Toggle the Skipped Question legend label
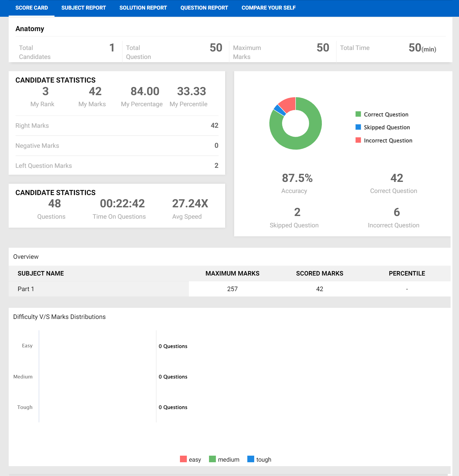Viewport: 459px width, 476px height. pyautogui.click(x=387, y=127)
